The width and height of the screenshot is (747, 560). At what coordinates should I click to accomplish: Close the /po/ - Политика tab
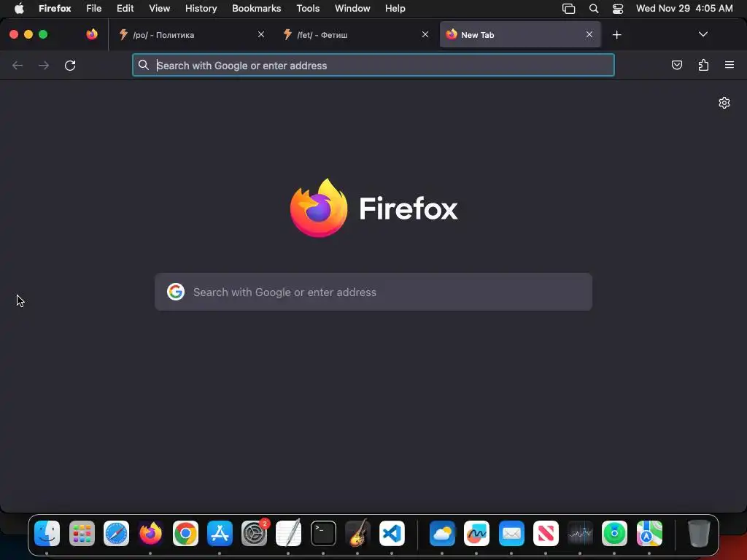261,35
